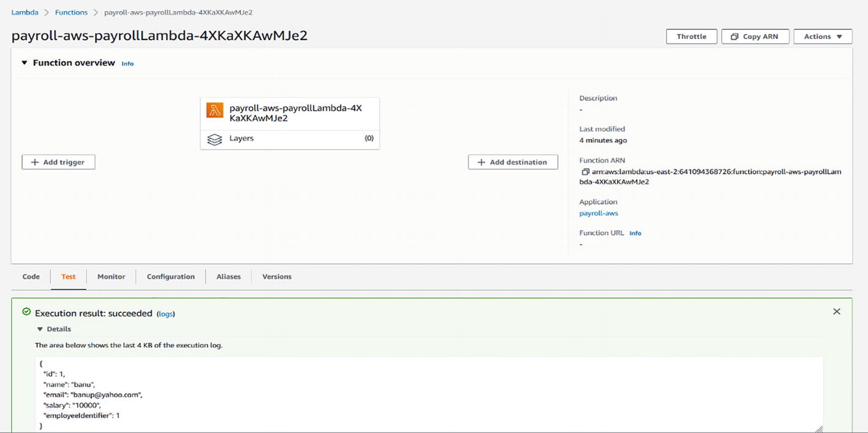Switch to the Code tab
The width and height of the screenshot is (868, 433).
(x=31, y=276)
